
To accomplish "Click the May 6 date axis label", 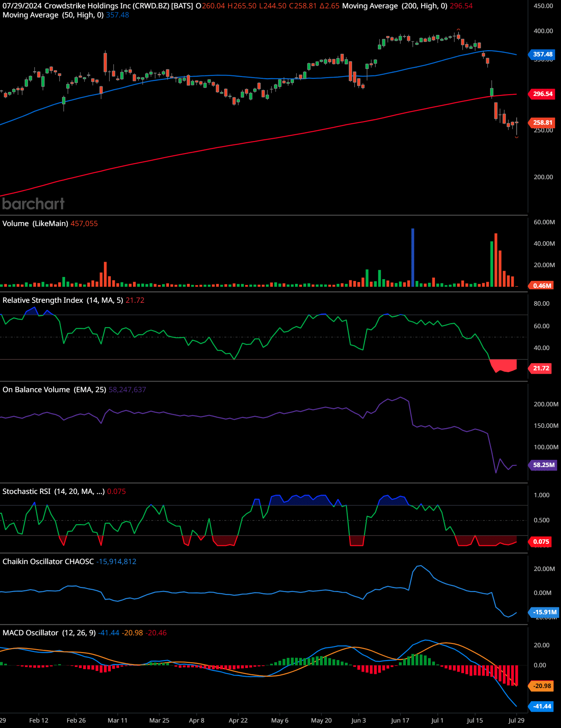I will coord(280,720).
